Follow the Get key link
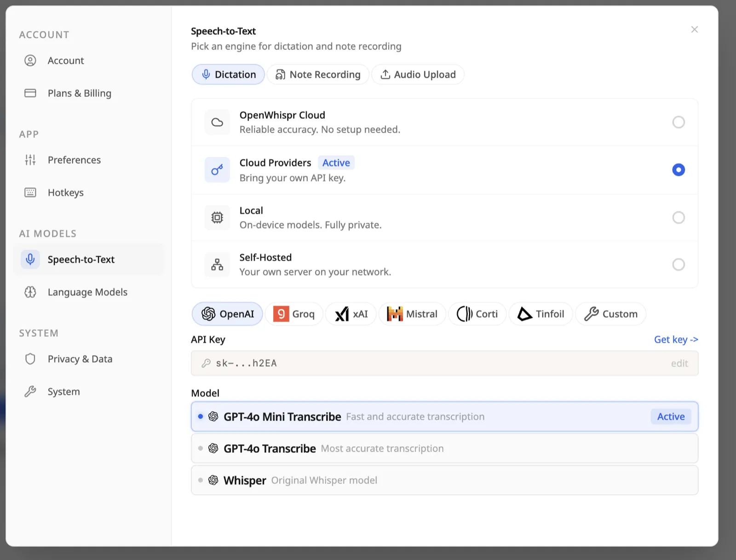736x560 pixels. pos(676,340)
